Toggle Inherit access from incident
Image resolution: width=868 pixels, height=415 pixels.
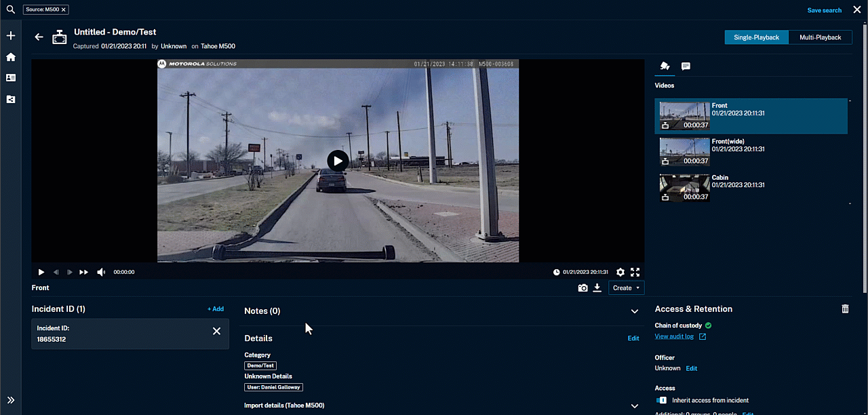click(x=661, y=400)
